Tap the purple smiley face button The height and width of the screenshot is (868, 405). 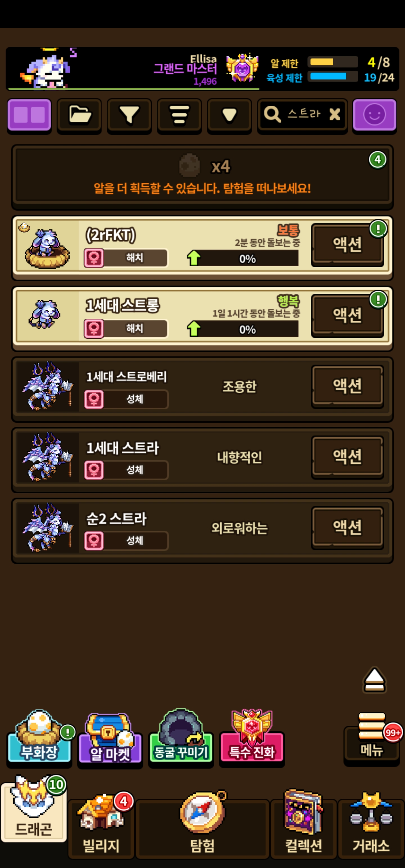374,115
